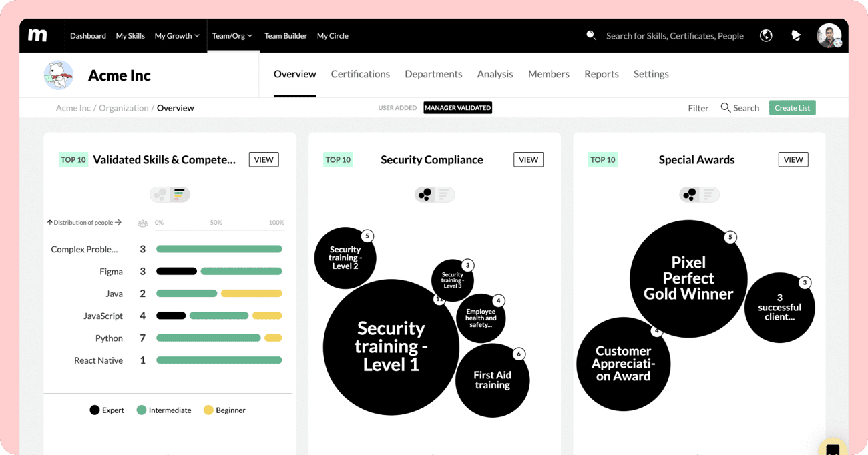
Task: Click the Acme Inc breadcrumb link
Action: click(73, 108)
